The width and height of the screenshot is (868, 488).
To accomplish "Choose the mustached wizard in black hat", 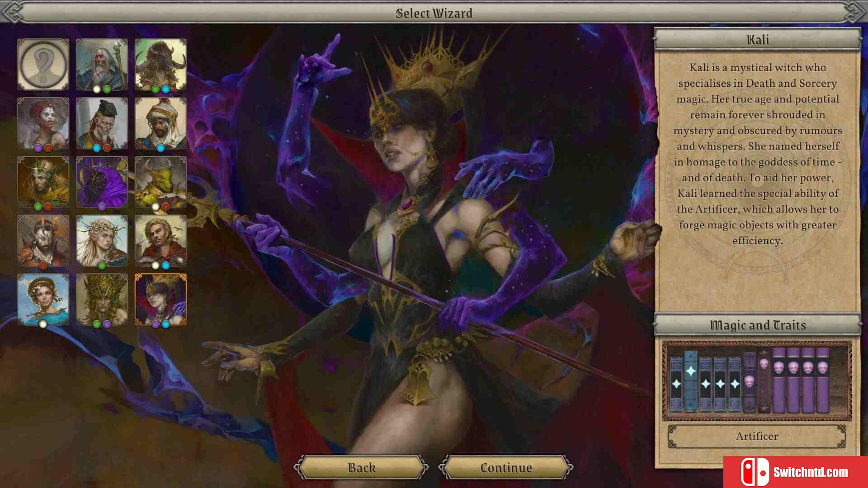I will (x=102, y=123).
